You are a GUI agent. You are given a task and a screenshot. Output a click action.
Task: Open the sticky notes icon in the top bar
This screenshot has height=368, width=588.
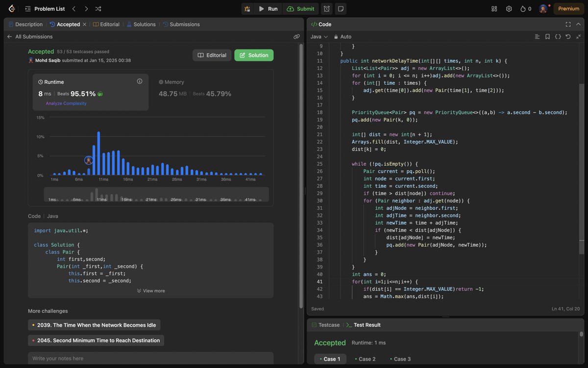click(341, 9)
